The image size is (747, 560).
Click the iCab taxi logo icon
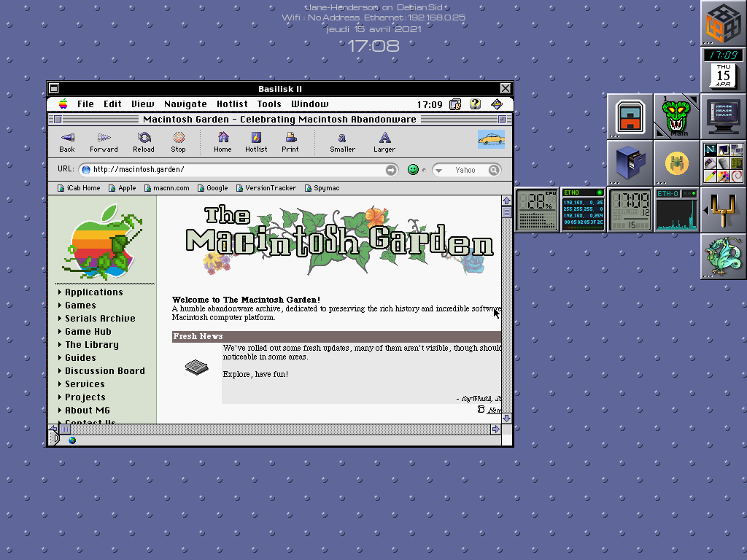click(x=491, y=139)
